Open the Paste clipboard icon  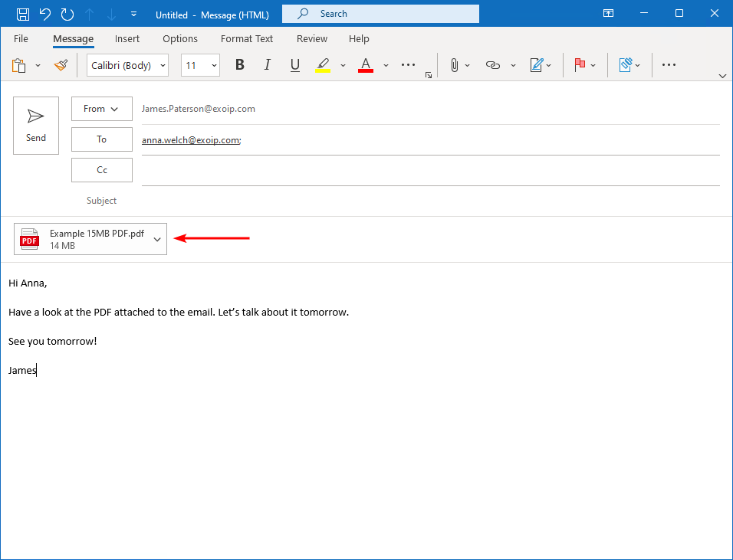[17, 65]
